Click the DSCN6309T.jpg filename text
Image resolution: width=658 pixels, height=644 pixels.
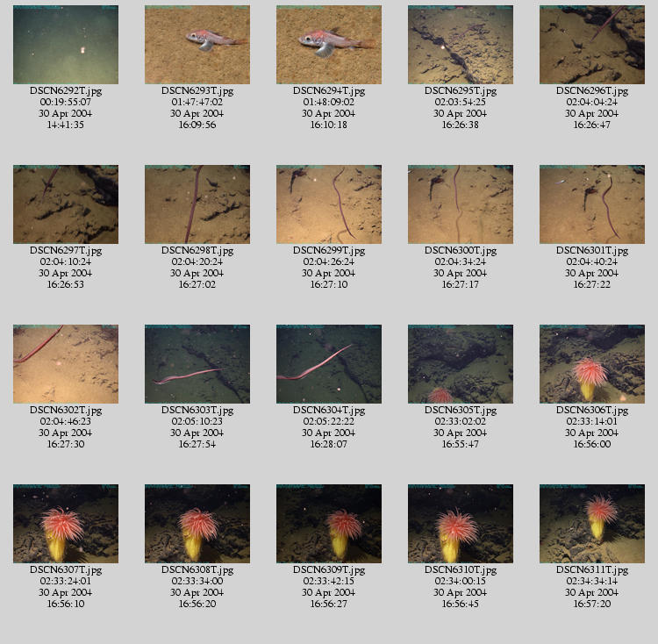(x=329, y=569)
